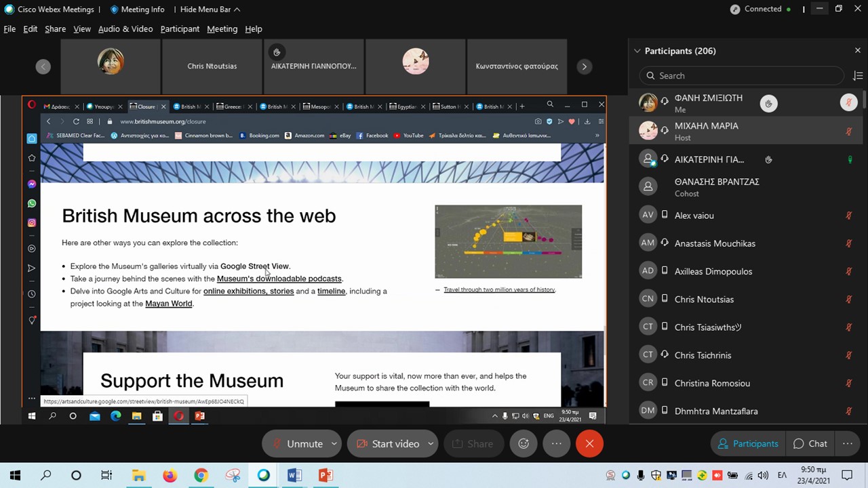
Task: Open Museum's downloadable podcasts link
Action: pyautogui.click(x=279, y=279)
